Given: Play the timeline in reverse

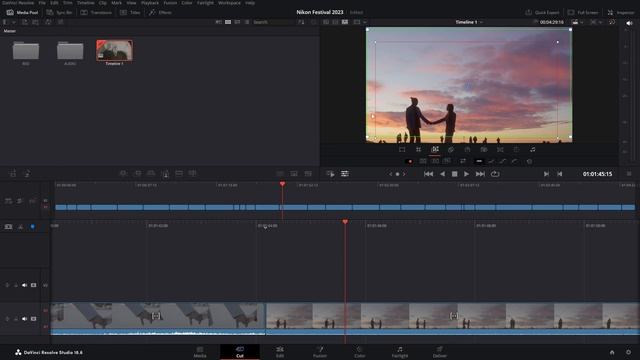Looking at the screenshot, I should 442,174.
